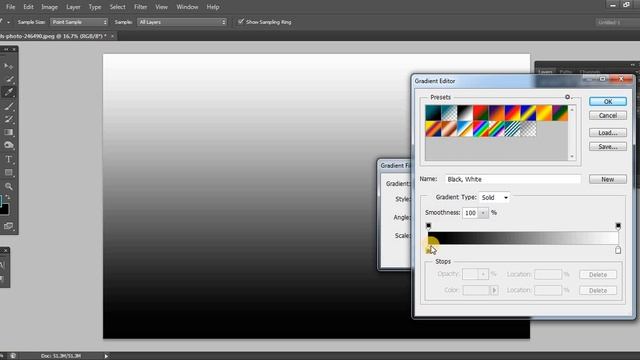Choose the Neutral Density checkered preset
The image size is (640, 360).
pos(528,129)
